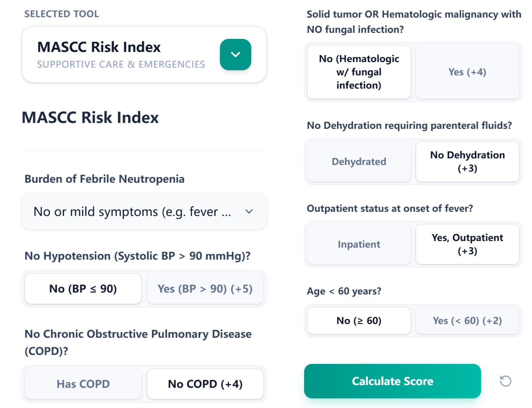The image size is (532, 408).
Task: Select No (BP ≤ 90) option
Action: (83, 289)
